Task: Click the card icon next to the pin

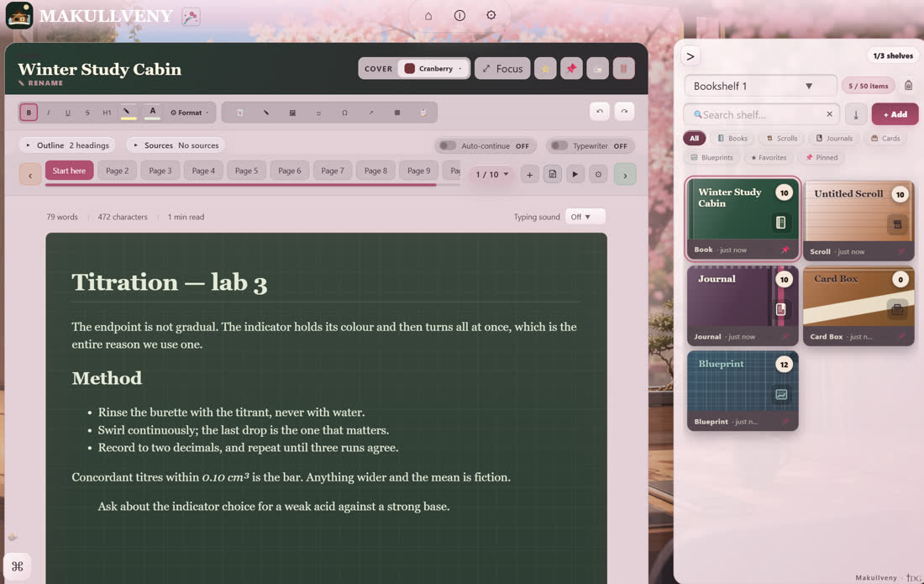Action: [x=597, y=69]
